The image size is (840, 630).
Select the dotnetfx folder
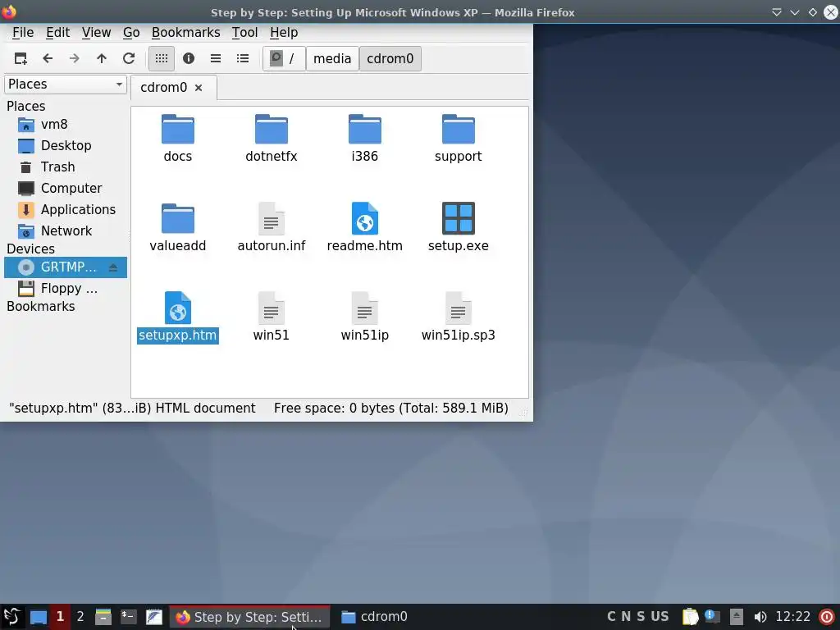[x=271, y=138]
